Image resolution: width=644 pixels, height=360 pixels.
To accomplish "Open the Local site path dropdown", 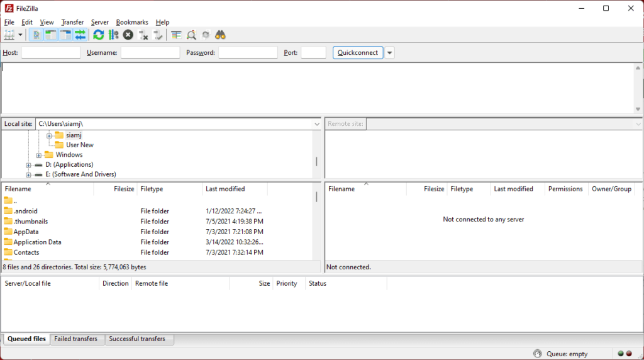I will tap(317, 124).
